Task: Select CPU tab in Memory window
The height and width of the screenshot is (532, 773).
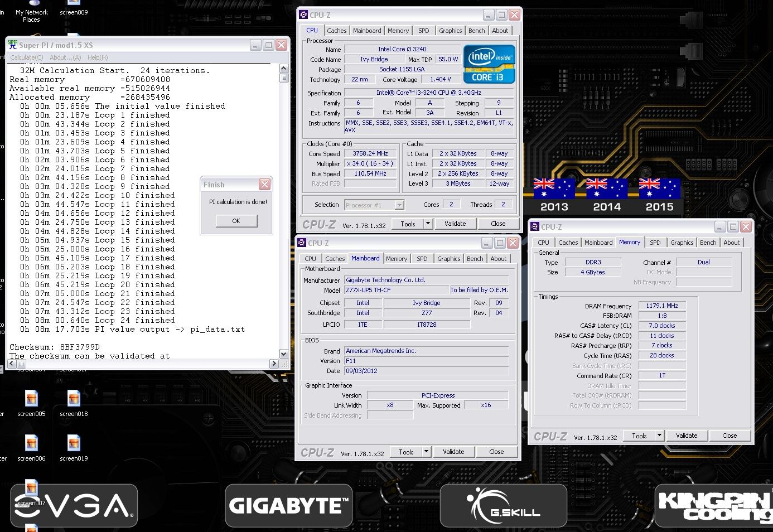Action: point(544,243)
